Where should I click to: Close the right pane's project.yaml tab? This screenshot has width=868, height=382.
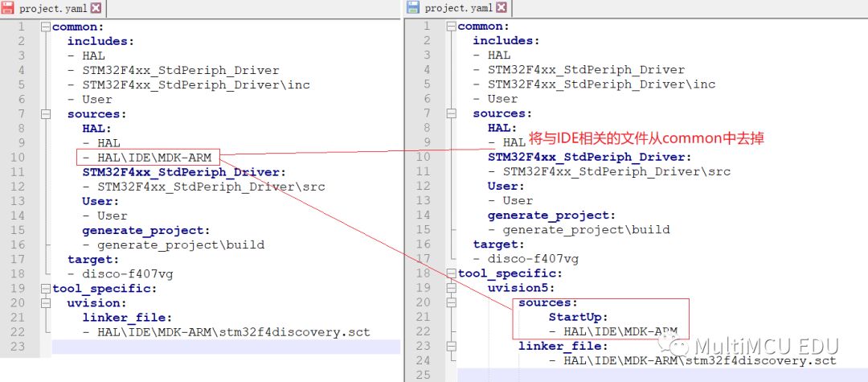[x=501, y=8]
